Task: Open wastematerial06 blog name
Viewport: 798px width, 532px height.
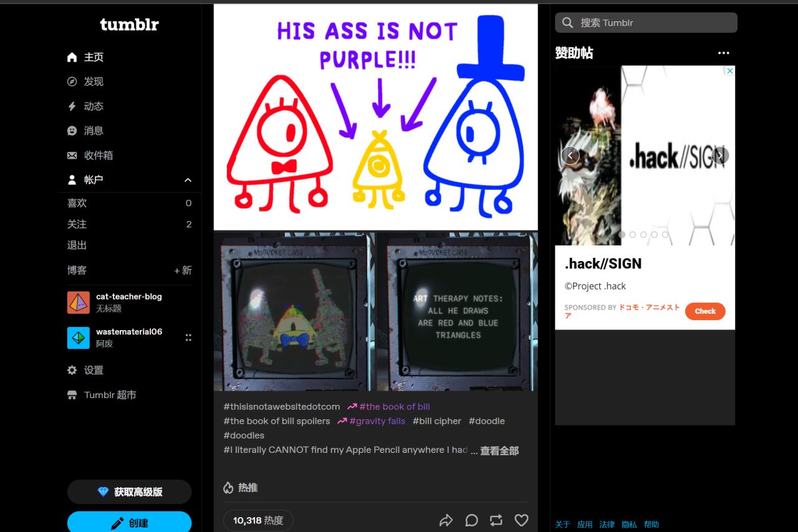Action: (x=129, y=331)
